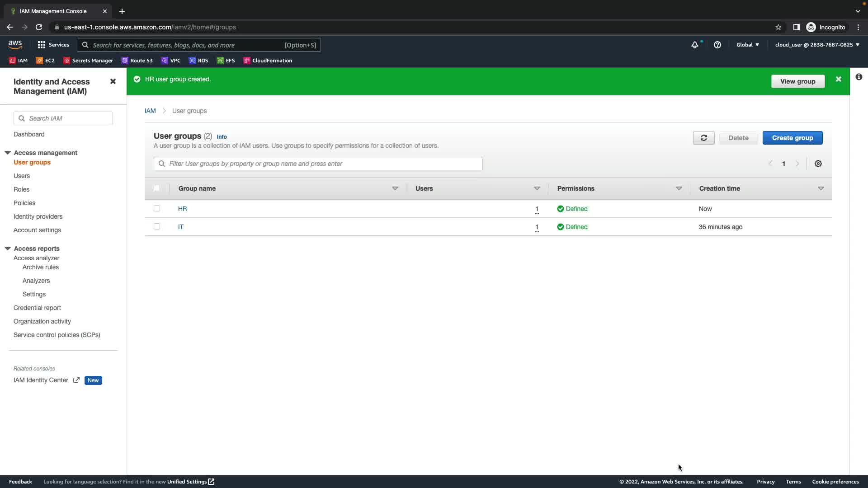Open Policies in the sidebar

click(x=24, y=203)
